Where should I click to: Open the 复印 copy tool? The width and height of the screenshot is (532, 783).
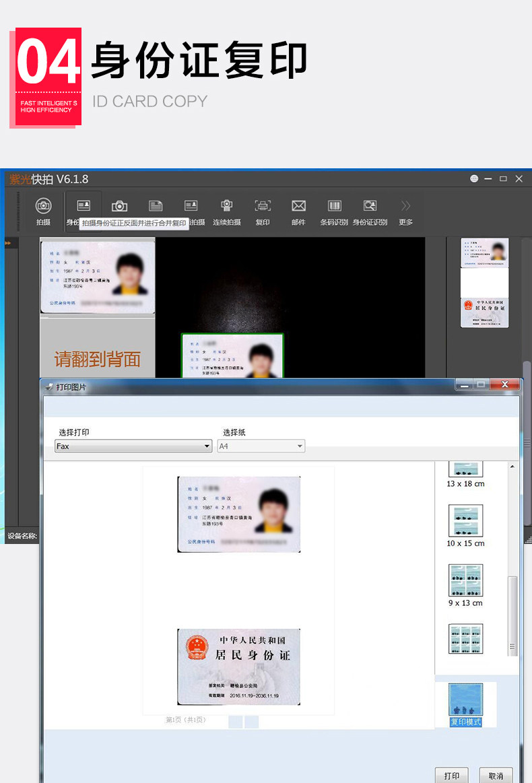[x=263, y=211]
